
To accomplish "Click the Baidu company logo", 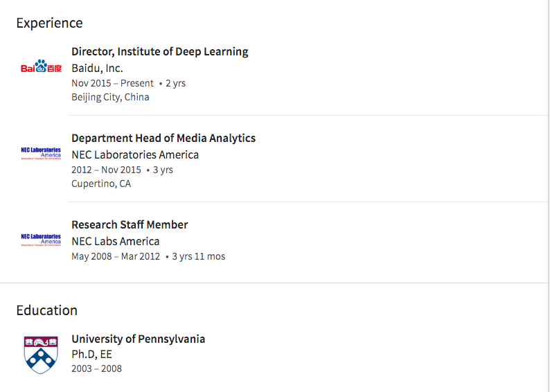I will tap(41, 68).
